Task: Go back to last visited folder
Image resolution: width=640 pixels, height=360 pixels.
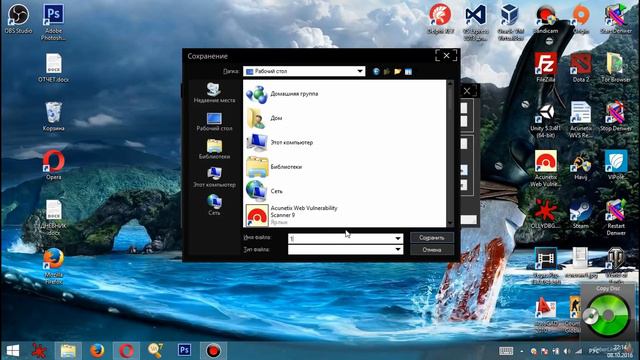Action: click(x=376, y=71)
